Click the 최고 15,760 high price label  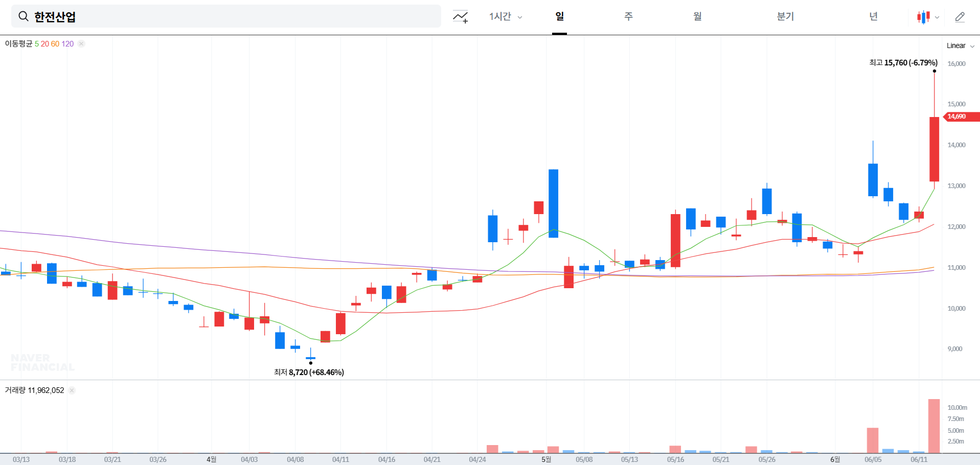[x=903, y=62]
